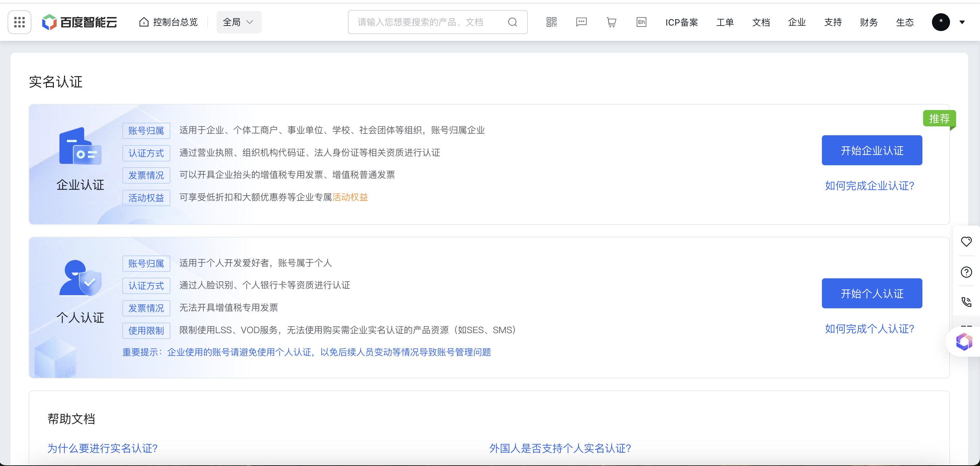Image resolution: width=980 pixels, height=466 pixels.
Task: Open 外国人是否支持个人实名认证? help link
Action: point(560,448)
